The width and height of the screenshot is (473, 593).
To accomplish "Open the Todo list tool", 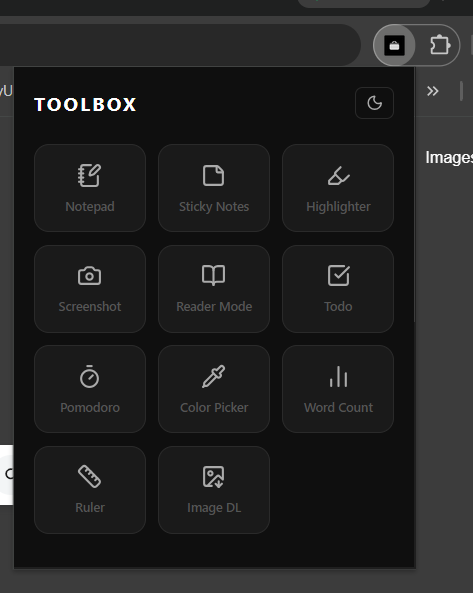I will [338, 289].
